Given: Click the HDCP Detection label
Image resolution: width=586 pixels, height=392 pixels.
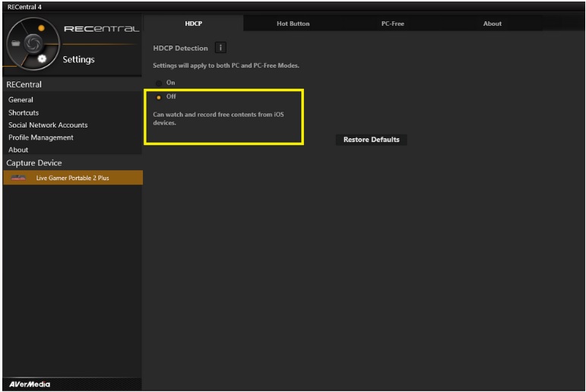Looking at the screenshot, I should 180,48.
